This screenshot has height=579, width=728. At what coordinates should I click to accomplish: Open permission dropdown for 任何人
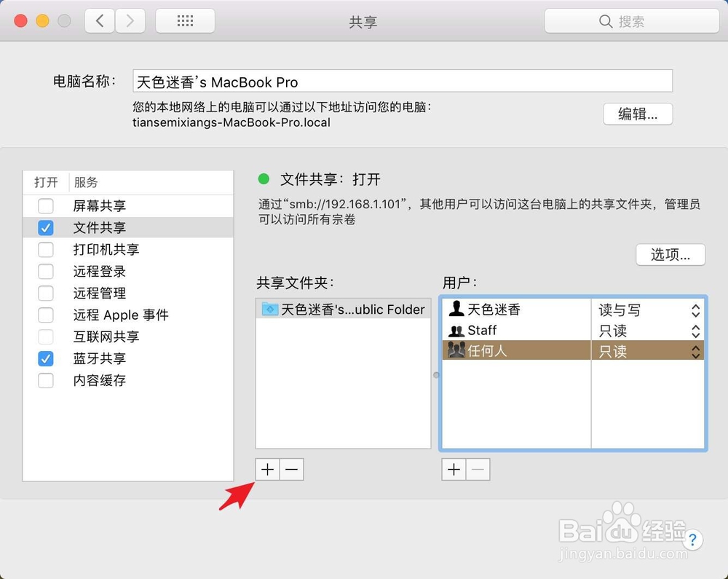pos(696,350)
